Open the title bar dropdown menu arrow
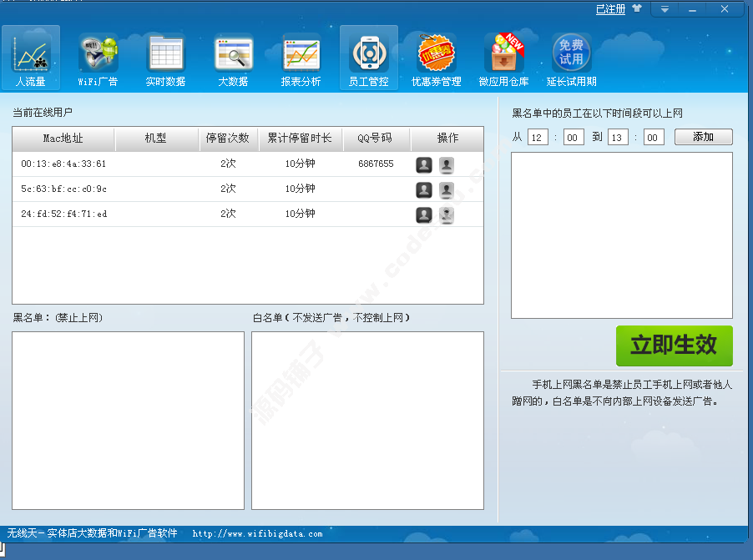The image size is (753, 560). pos(665,8)
